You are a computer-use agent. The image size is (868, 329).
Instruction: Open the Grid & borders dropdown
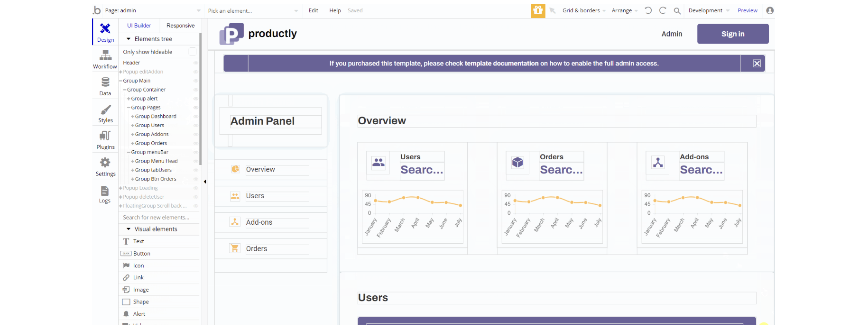click(584, 10)
